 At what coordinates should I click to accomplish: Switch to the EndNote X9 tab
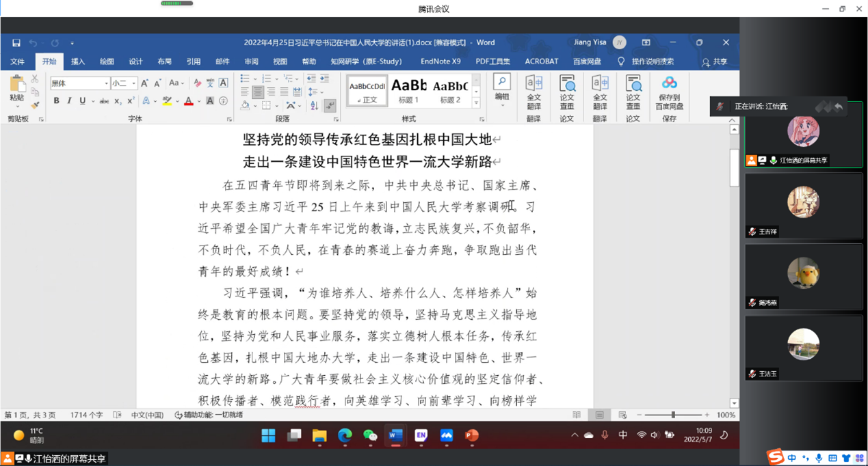[440, 61]
